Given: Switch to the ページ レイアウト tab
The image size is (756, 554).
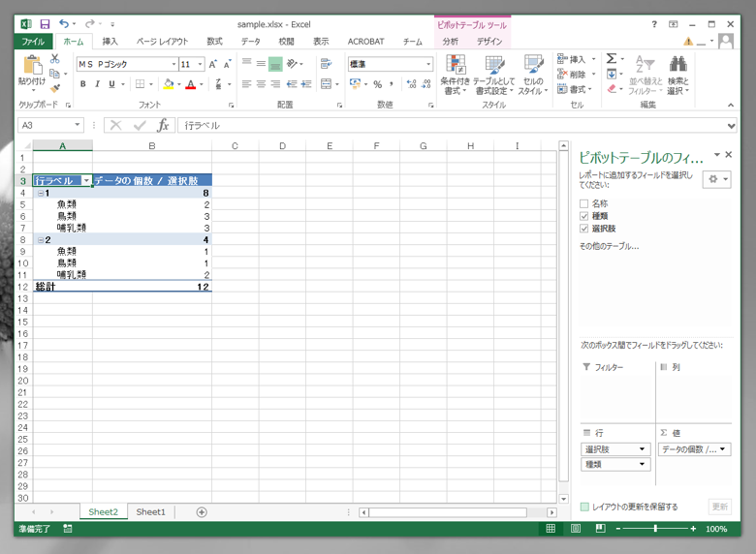Looking at the screenshot, I should point(162,42).
